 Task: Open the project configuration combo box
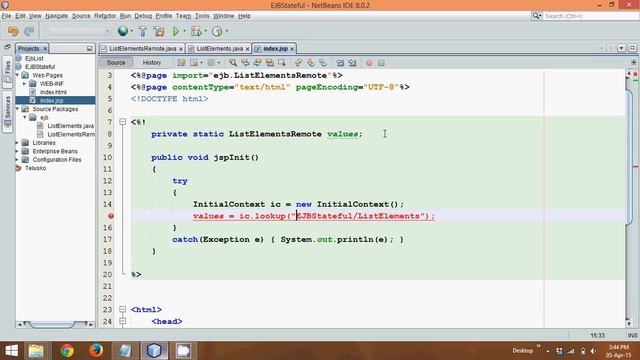pos(80,31)
